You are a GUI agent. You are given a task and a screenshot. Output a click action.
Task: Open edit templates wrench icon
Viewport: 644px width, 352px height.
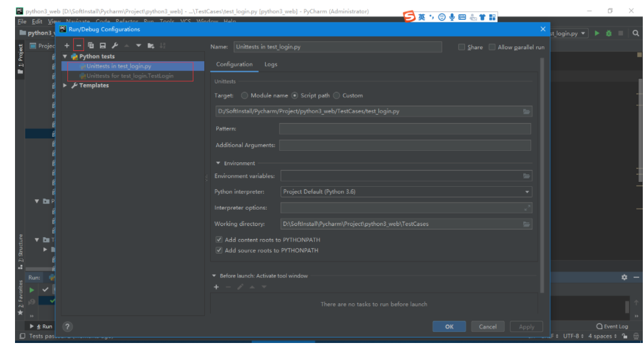point(115,46)
